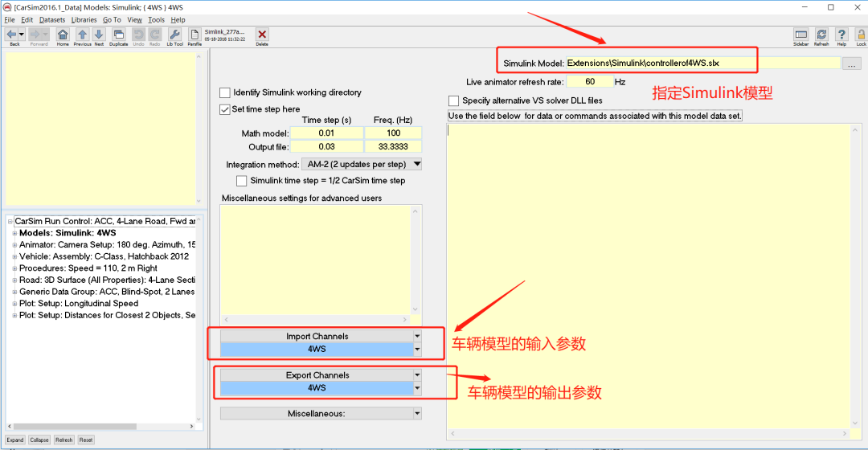Delete dataset with red X icon
868x450 pixels.
262,35
